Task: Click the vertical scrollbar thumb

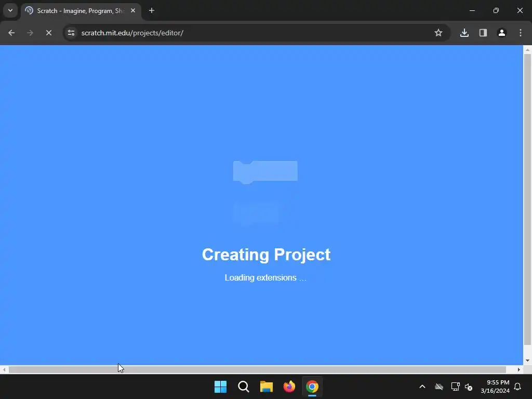Action: click(x=527, y=199)
